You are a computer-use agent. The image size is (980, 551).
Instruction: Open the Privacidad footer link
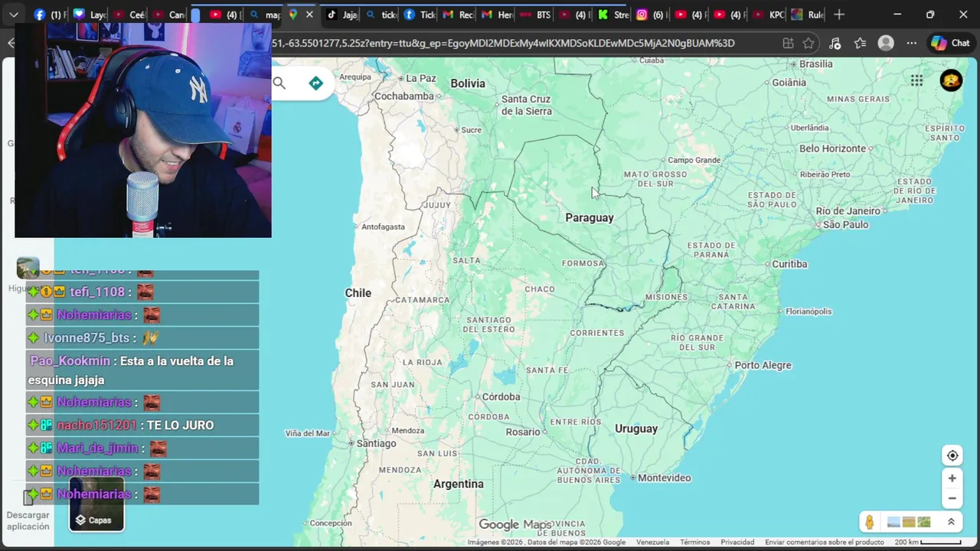[x=737, y=543]
